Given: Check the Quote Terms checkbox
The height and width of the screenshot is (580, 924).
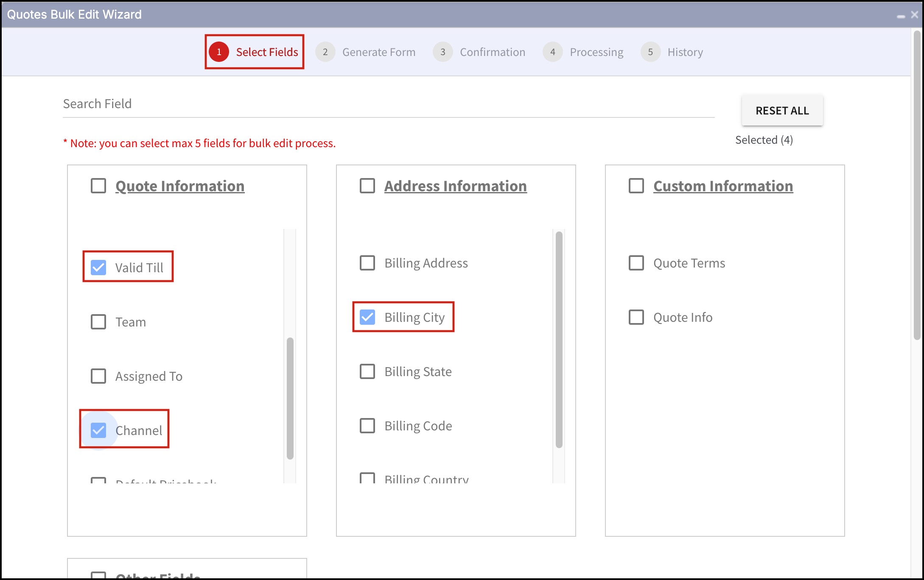Looking at the screenshot, I should [x=636, y=263].
